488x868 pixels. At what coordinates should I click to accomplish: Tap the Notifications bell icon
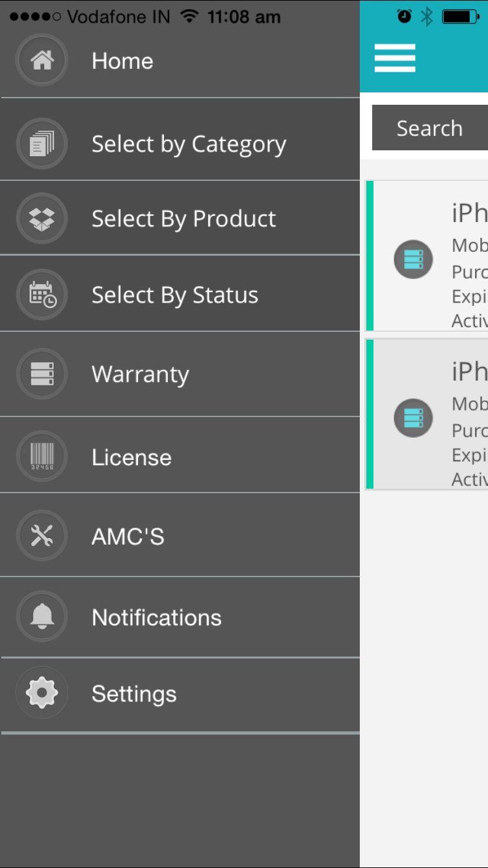click(42, 616)
